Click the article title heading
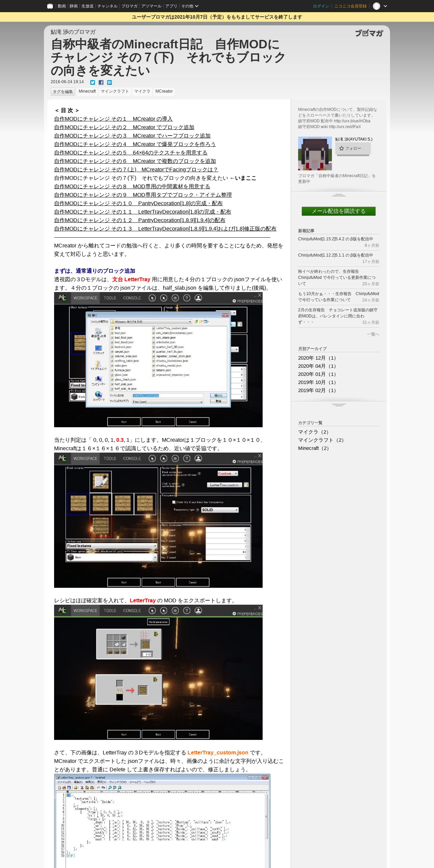The image size is (434, 868). pyautogui.click(x=168, y=57)
